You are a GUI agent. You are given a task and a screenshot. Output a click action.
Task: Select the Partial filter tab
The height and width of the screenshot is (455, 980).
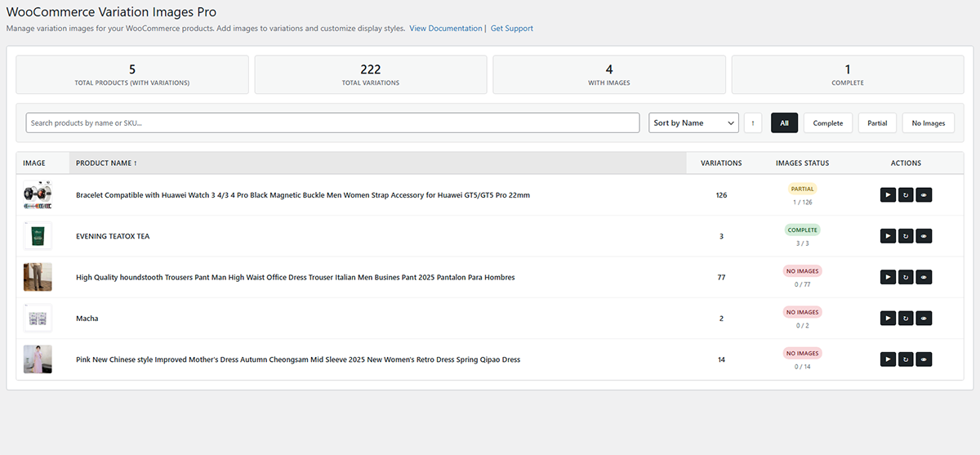877,123
